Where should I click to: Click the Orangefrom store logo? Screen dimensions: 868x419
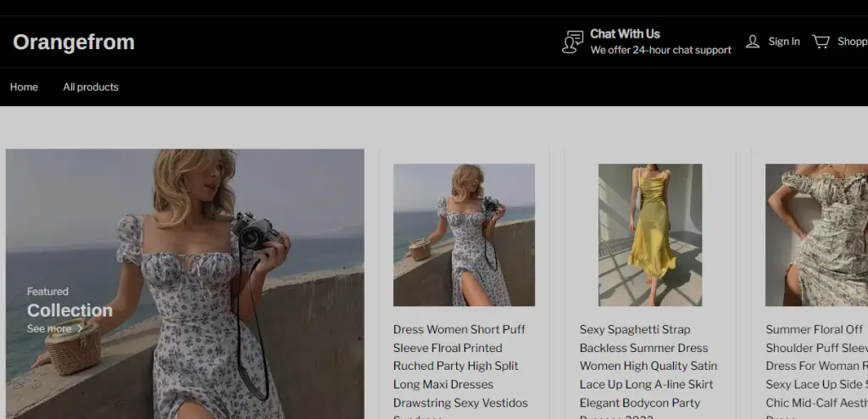pyautogui.click(x=74, y=42)
